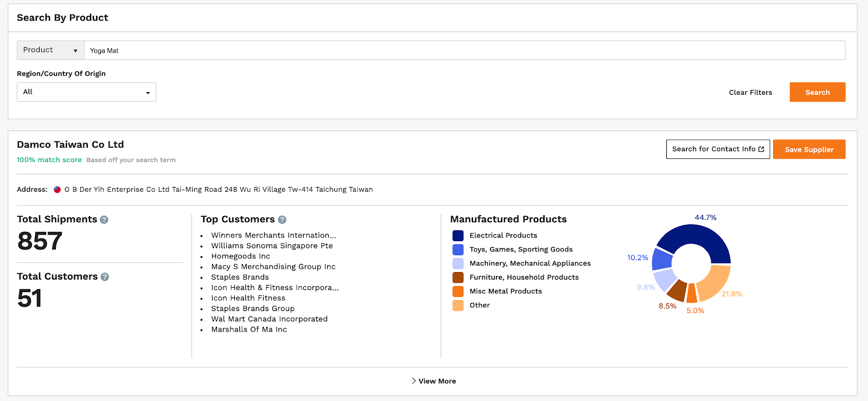Click the Toys, Games, Sporting Goods swatch
This screenshot has height=401, width=868.
458,250
